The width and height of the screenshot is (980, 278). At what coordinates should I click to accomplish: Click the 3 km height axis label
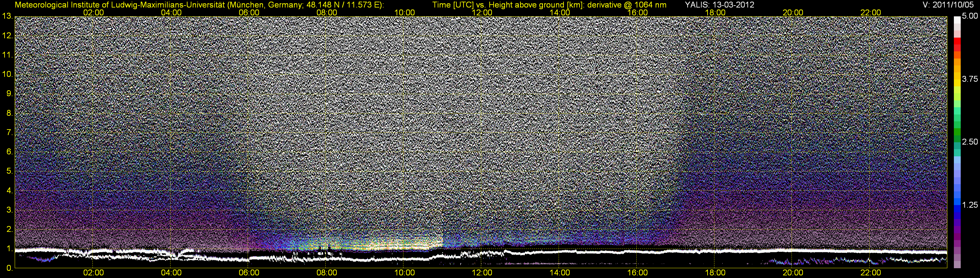click(x=9, y=210)
